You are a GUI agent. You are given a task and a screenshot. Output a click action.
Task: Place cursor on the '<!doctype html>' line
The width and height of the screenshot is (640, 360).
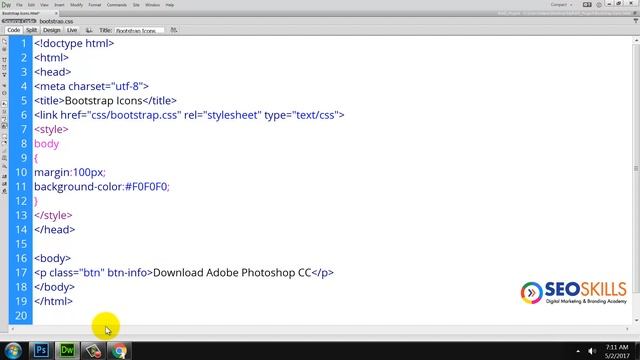point(74,43)
